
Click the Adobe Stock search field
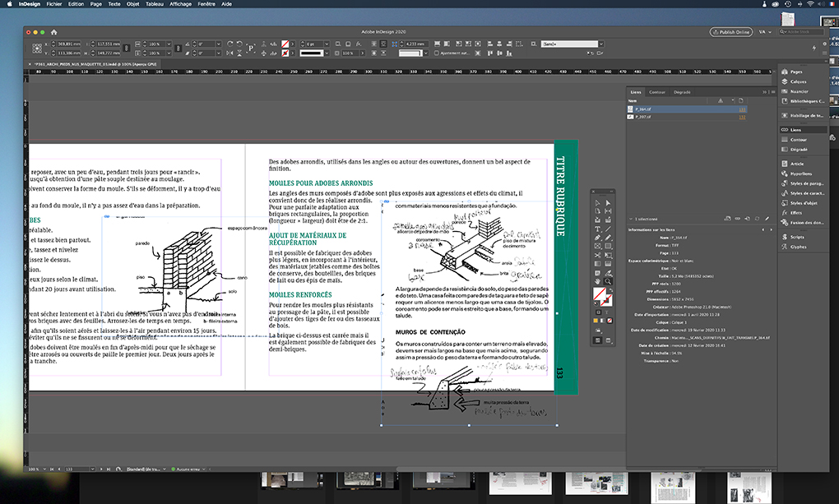801,32
